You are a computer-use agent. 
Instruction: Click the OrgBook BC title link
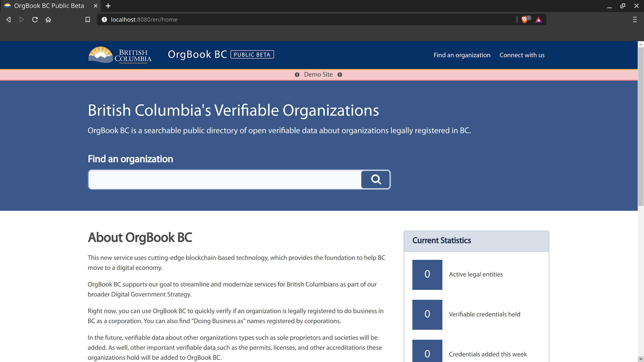coord(197,55)
